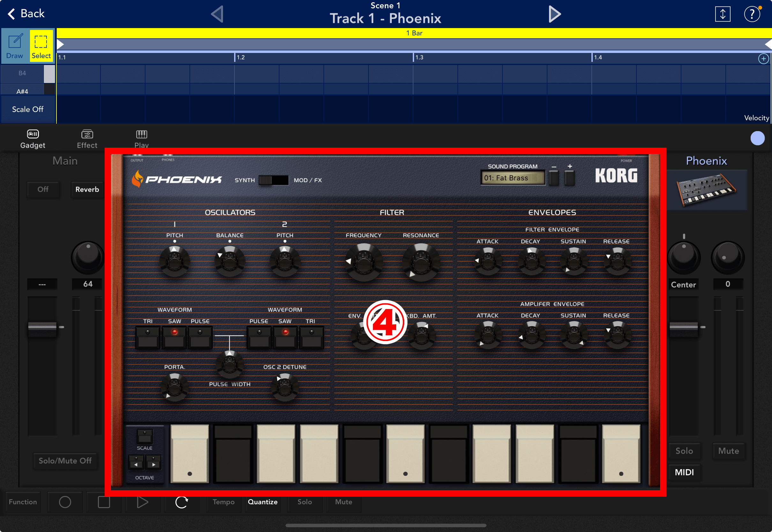Image resolution: width=772 pixels, height=532 pixels.
Task: Click the 01: Fat Brass program display
Action: 513,178
